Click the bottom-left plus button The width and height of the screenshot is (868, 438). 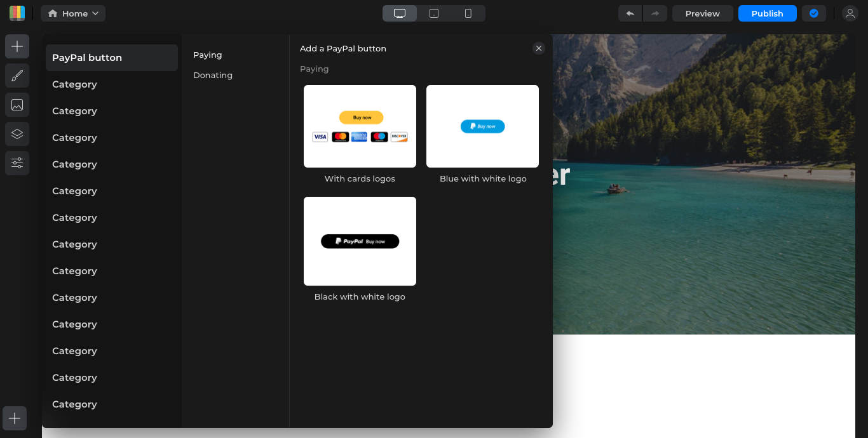point(15,418)
